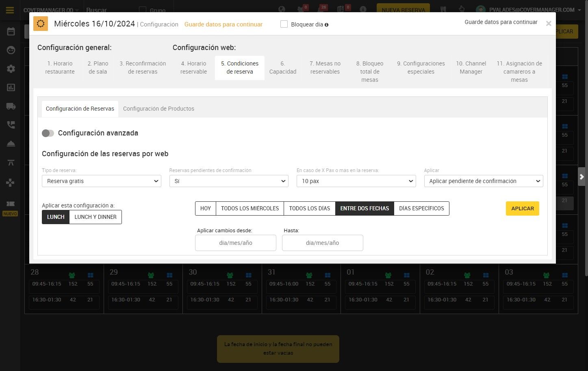
Task: Open the delivery truck icon in sidebar
Action: (11, 106)
